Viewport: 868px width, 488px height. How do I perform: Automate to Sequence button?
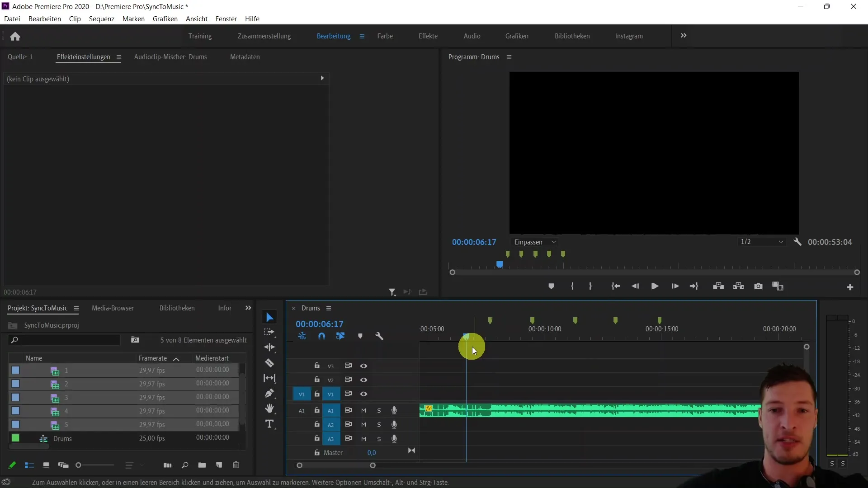click(168, 465)
